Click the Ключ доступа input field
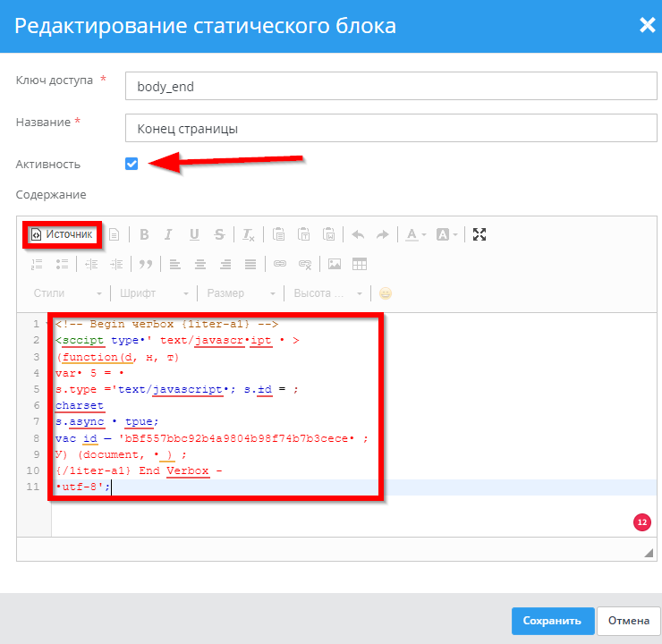The width and height of the screenshot is (662, 644). point(390,87)
